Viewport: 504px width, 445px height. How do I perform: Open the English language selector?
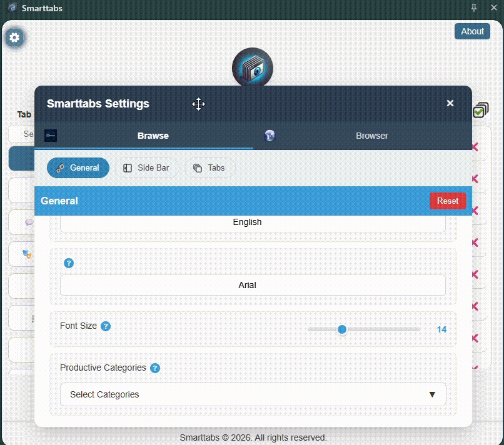(247, 222)
